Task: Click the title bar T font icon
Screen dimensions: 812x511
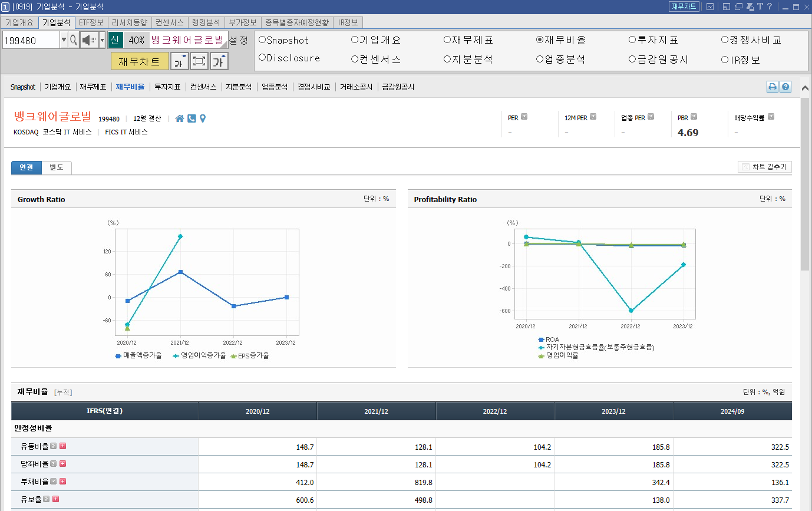Action: [x=760, y=6]
